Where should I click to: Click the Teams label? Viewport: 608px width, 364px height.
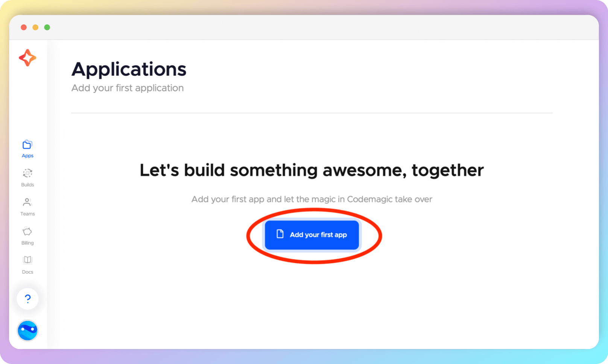pyautogui.click(x=27, y=214)
